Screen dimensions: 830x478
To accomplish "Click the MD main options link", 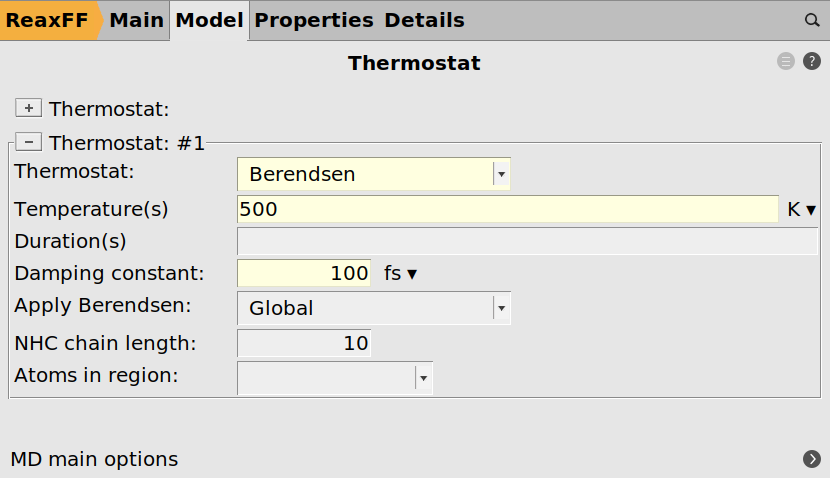I will (94, 459).
